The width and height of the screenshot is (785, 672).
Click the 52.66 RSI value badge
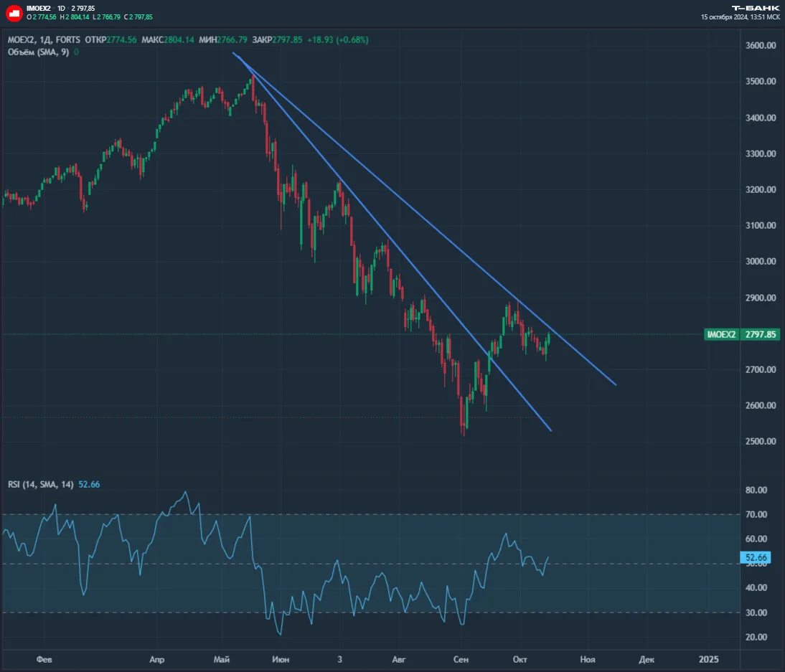click(x=756, y=557)
